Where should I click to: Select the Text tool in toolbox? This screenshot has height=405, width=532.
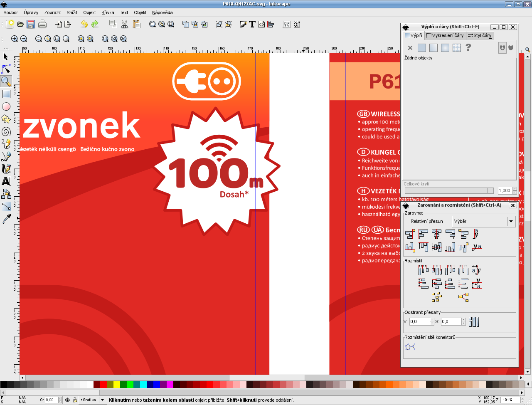coord(6,181)
